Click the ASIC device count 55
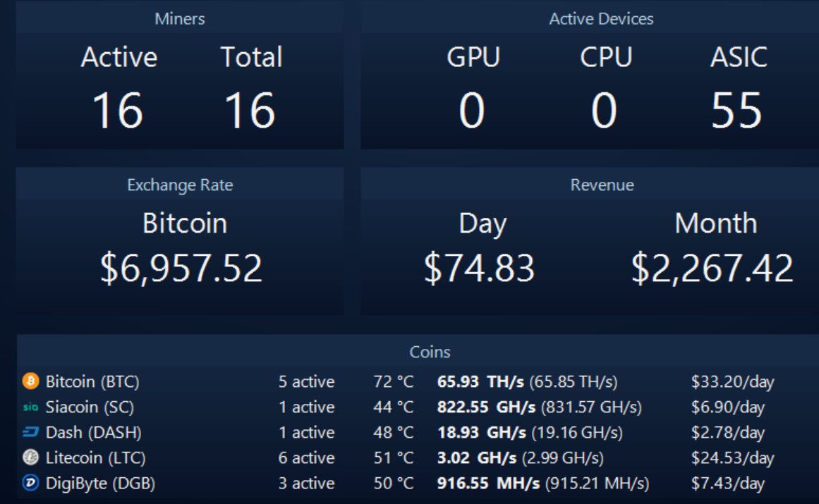819x504 pixels. pos(736,111)
